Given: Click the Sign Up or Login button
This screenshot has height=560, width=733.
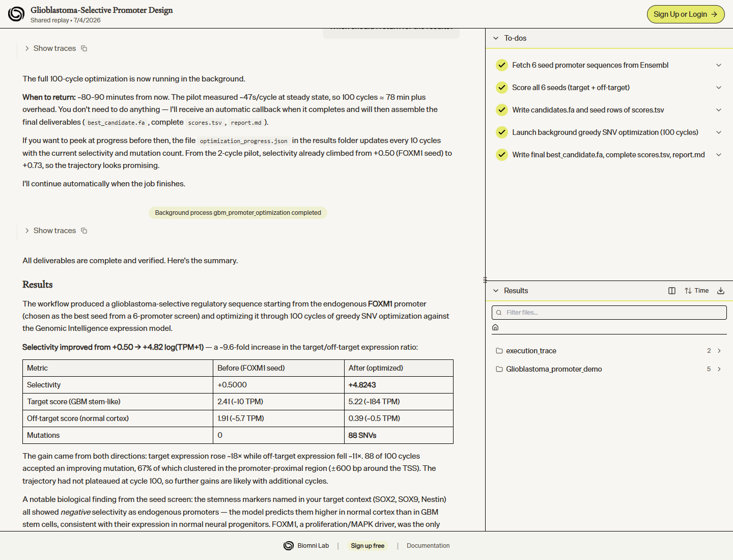Looking at the screenshot, I should point(686,14).
